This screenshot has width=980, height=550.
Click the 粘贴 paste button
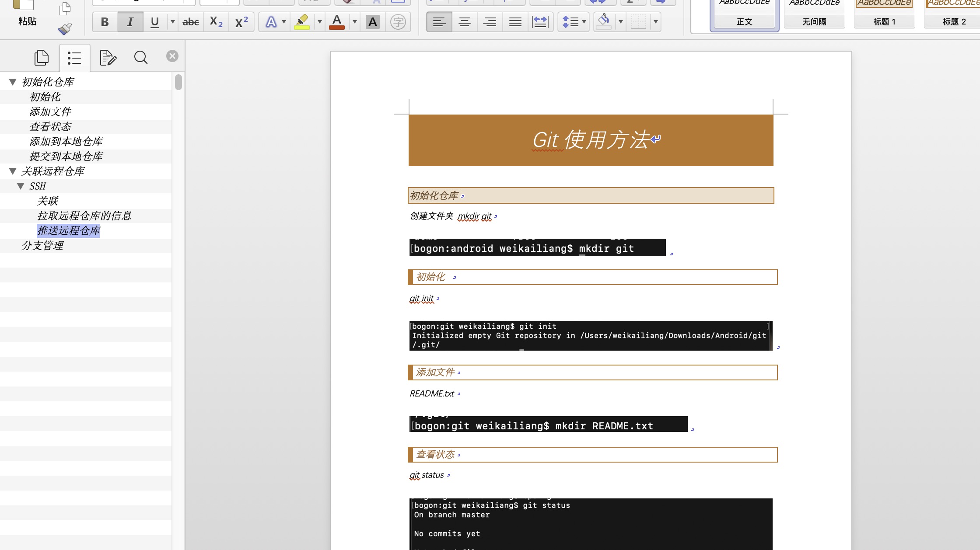[27, 13]
